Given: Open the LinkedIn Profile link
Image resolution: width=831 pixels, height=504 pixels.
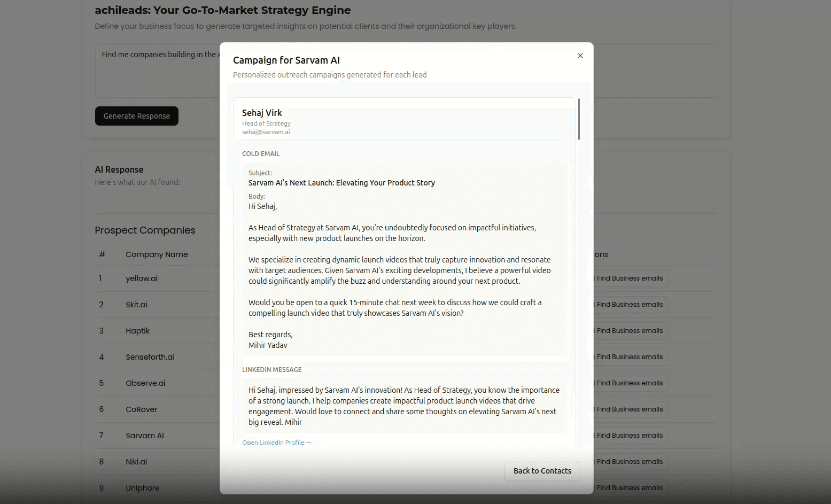Looking at the screenshot, I should [276, 442].
